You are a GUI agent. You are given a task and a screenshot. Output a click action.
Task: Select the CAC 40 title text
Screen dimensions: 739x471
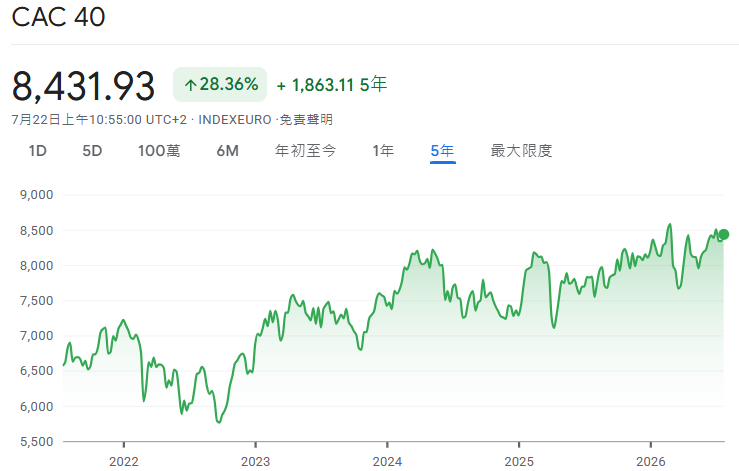tap(58, 17)
